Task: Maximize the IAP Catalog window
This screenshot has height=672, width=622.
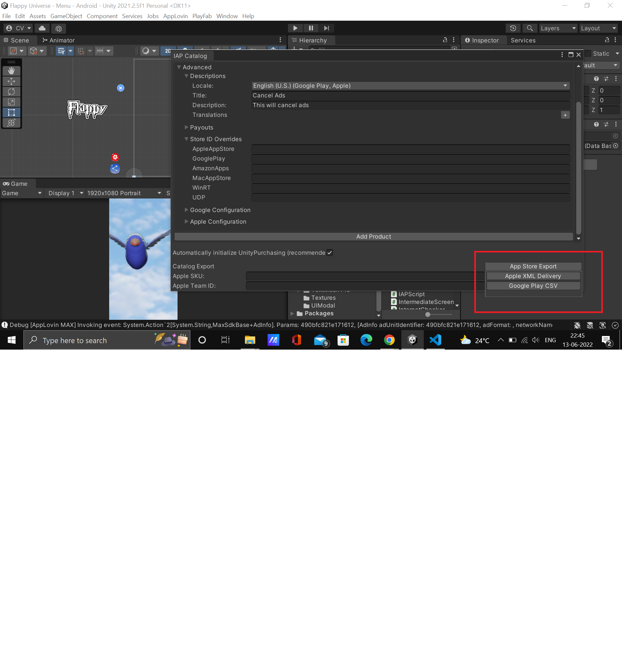Action: click(570, 55)
